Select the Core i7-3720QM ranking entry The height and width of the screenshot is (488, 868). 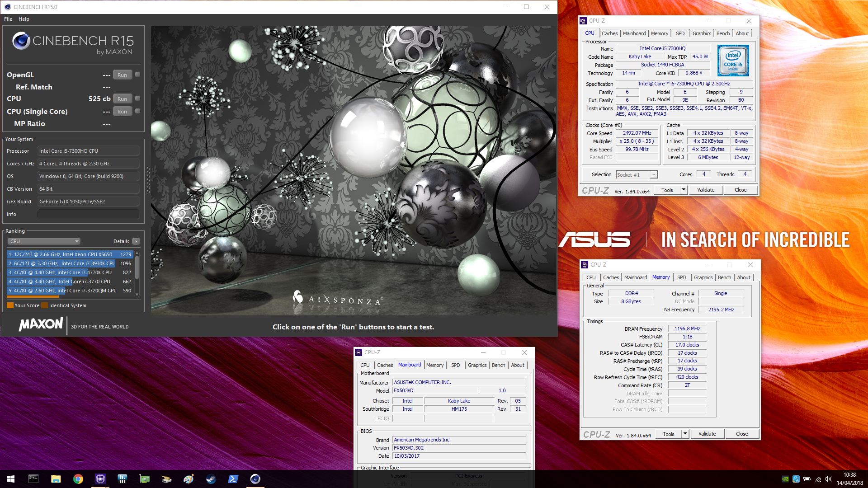click(70, 291)
